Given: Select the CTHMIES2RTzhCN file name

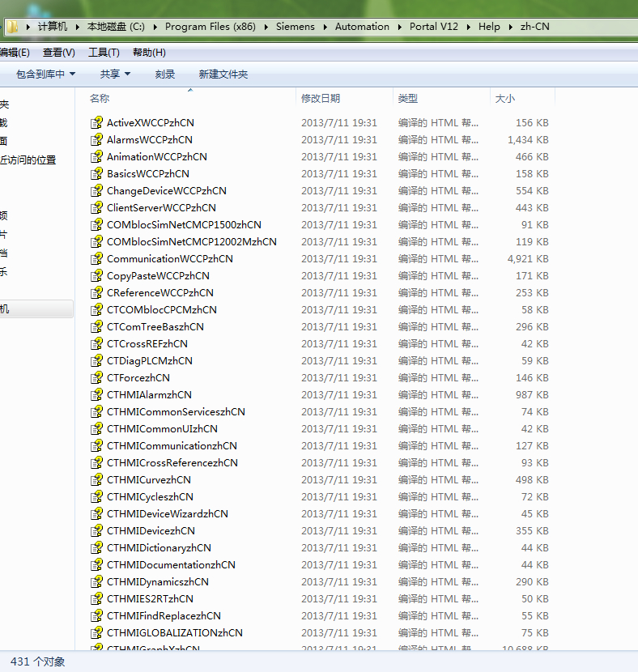Looking at the screenshot, I should (150, 598).
